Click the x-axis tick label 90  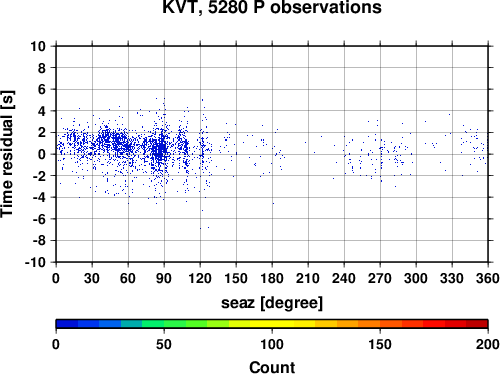[x=164, y=278]
